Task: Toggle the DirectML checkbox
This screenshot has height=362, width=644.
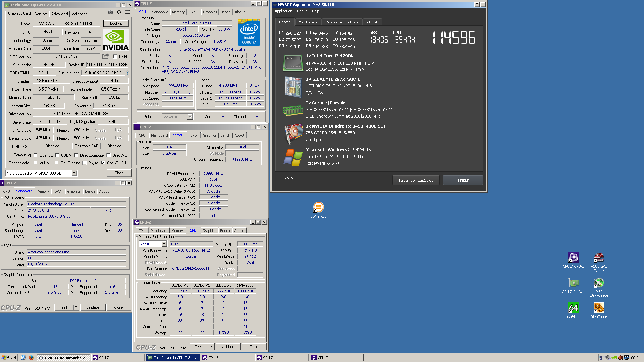Action: pos(108,155)
